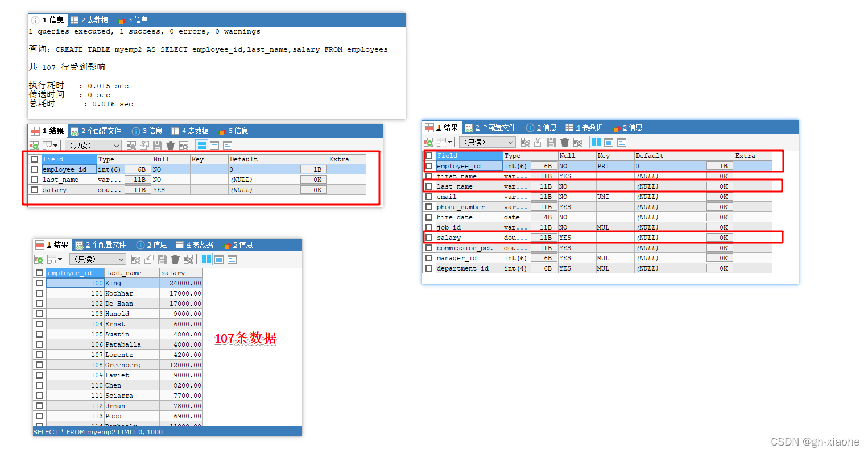
Task: Open '3 信息' tab in 11-field employees panel
Action: point(542,128)
